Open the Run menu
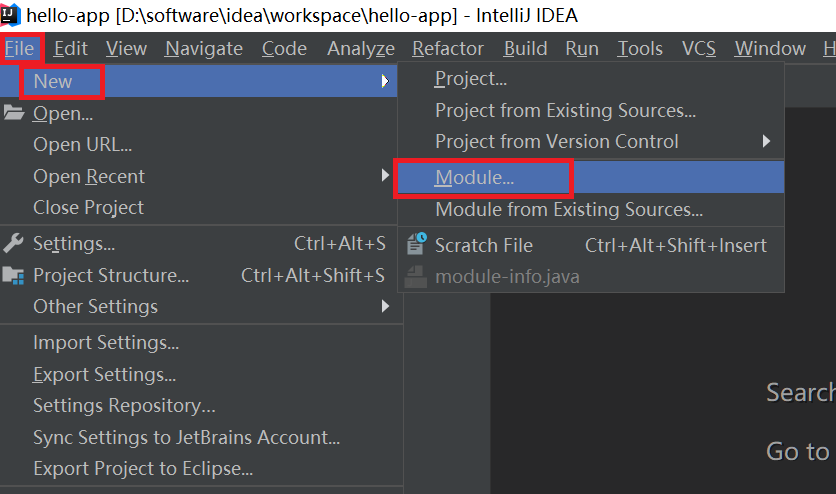Viewport: 836px width, 494px height. point(582,48)
